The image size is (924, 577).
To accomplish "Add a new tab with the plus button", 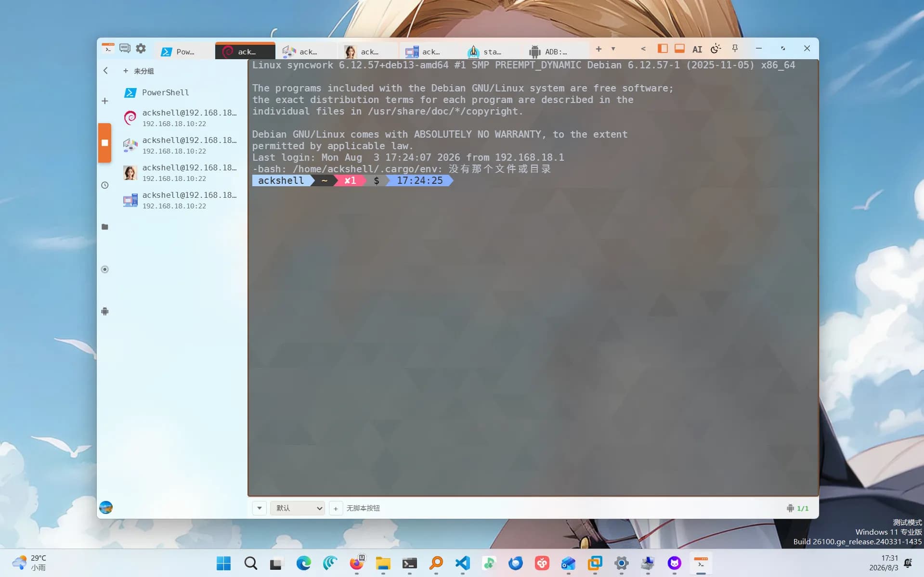I will click(x=599, y=49).
